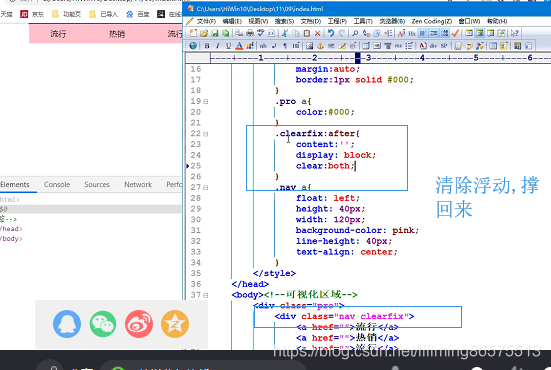Preview page with the globe browser icon
Image resolution: width=551 pixels, height=370 pixels.
pyautogui.click(x=193, y=46)
